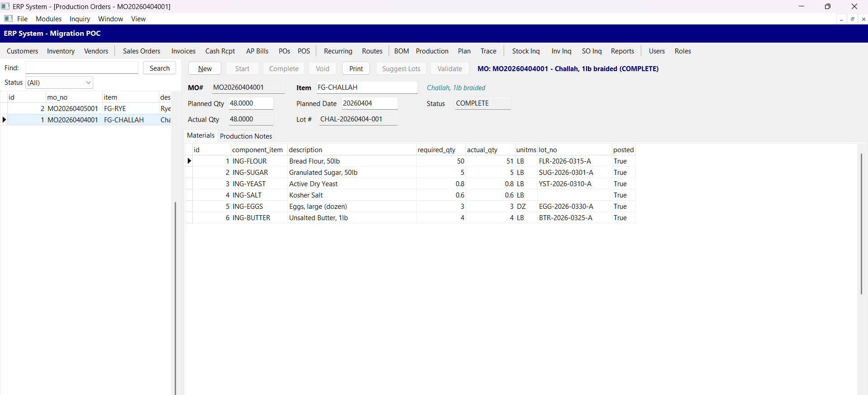Open the Plan screen
The width and height of the screenshot is (868, 395).
[464, 51]
